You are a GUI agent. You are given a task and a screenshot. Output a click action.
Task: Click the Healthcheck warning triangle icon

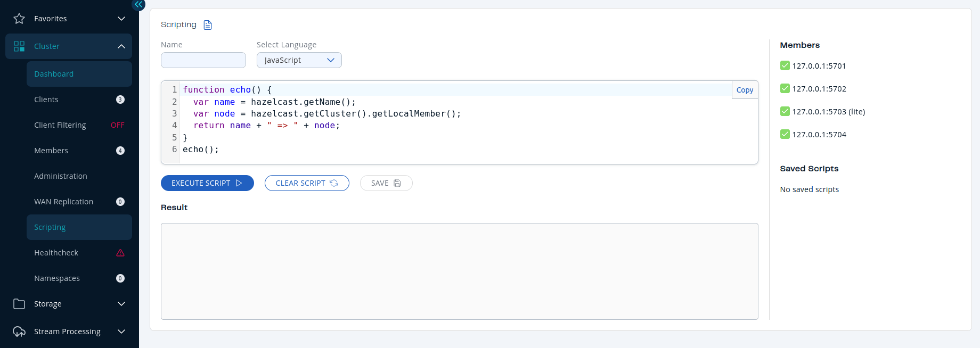pyautogui.click(x=120, y=253)
